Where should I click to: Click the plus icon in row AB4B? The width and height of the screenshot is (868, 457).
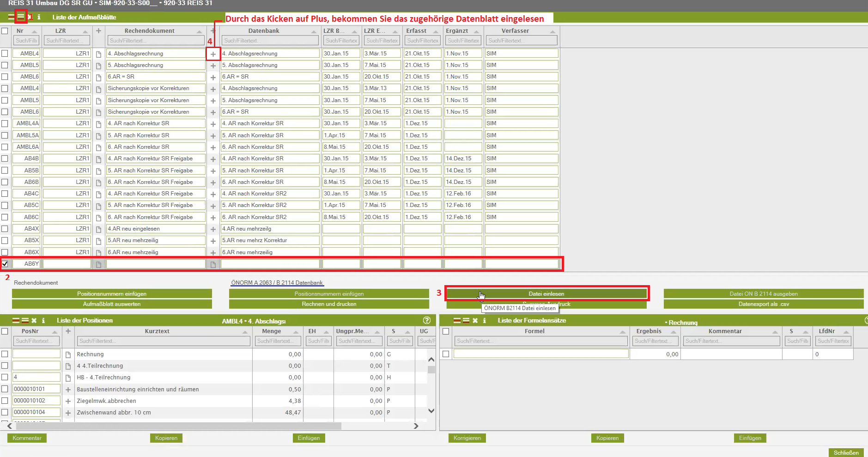point(213,159)
